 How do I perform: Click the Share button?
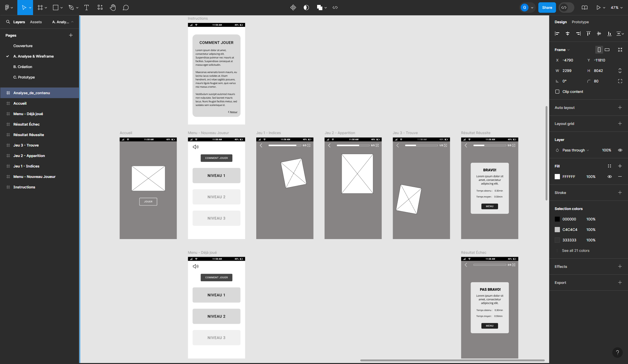(547, 7)
